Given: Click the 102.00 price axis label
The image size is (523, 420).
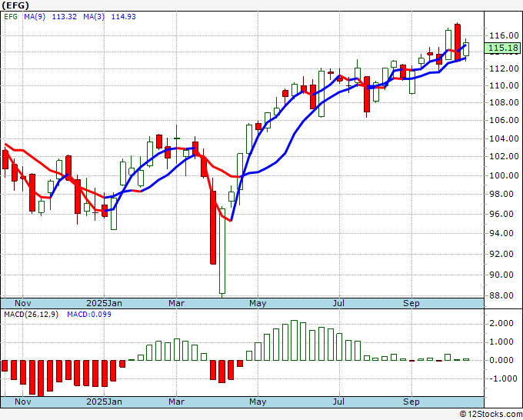Looking at the screenshot, I should (504, 156).
